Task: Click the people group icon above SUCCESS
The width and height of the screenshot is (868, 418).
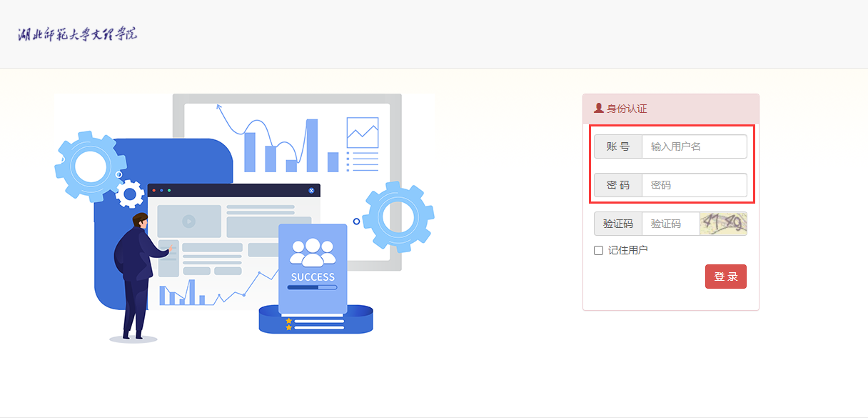Action: [313, 252]
